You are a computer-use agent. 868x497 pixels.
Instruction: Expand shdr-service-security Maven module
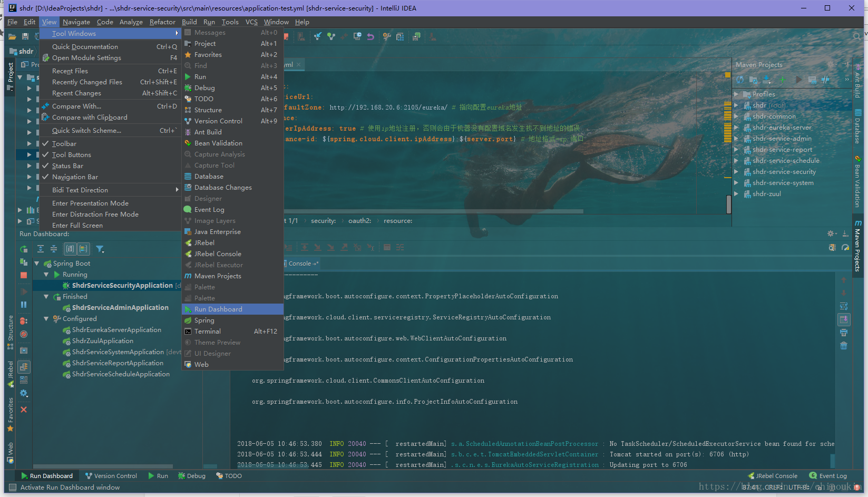(x=736, y=172)
